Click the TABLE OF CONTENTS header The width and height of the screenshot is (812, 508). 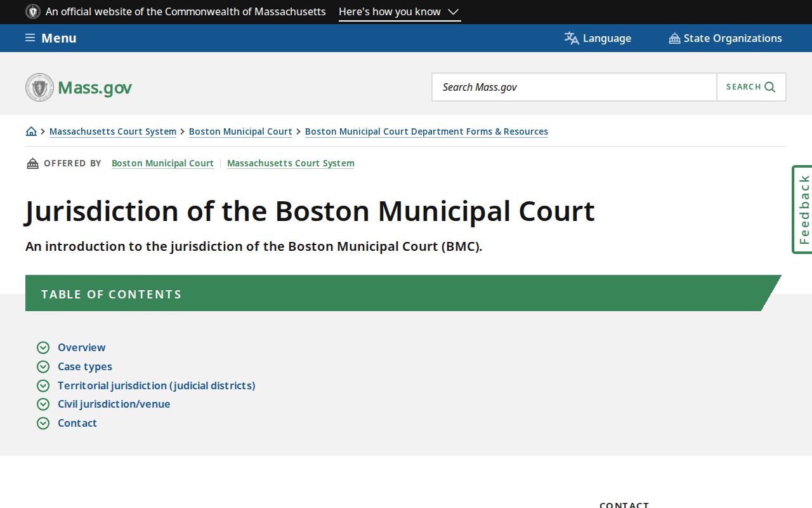pos(403,293)
